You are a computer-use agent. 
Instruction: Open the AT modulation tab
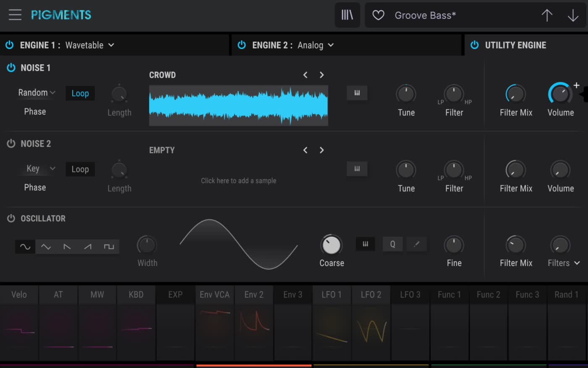pyautogui.click(x=58, y=294)
